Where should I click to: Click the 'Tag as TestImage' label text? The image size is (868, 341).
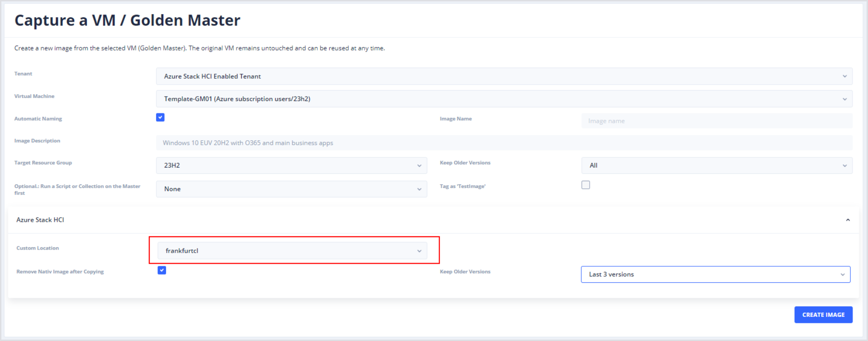(462, 186)
